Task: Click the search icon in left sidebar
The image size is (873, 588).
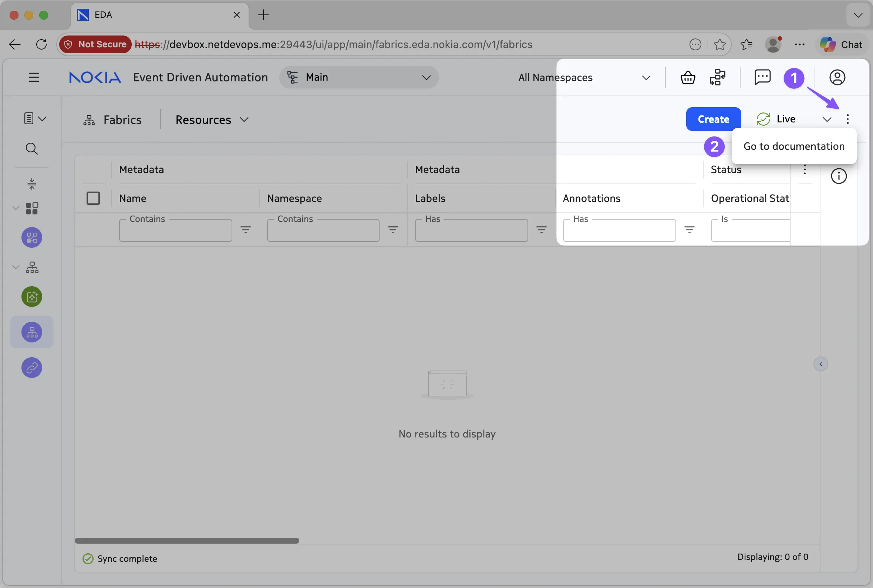Action: [31, 149]
